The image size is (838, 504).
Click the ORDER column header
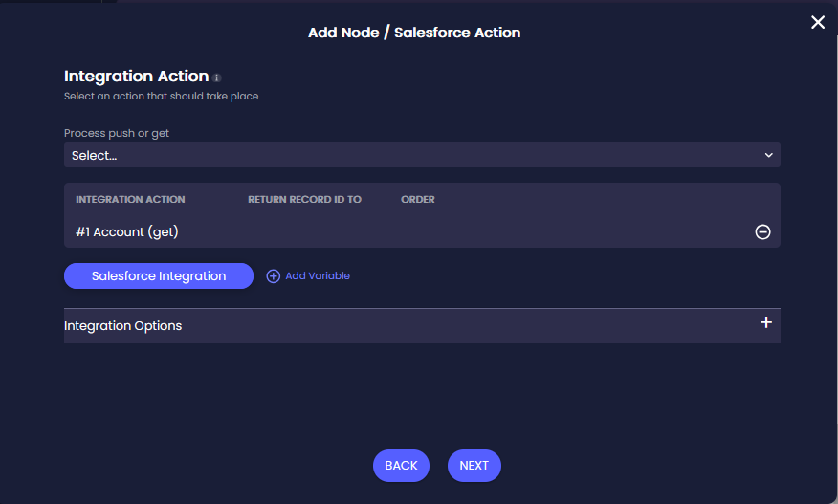click(x=418, y=199)
